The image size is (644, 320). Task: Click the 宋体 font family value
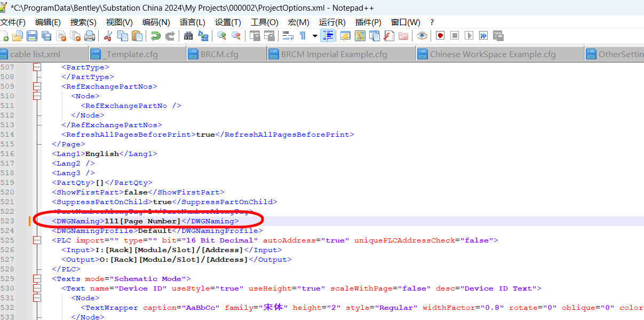(x=273, y=308)
